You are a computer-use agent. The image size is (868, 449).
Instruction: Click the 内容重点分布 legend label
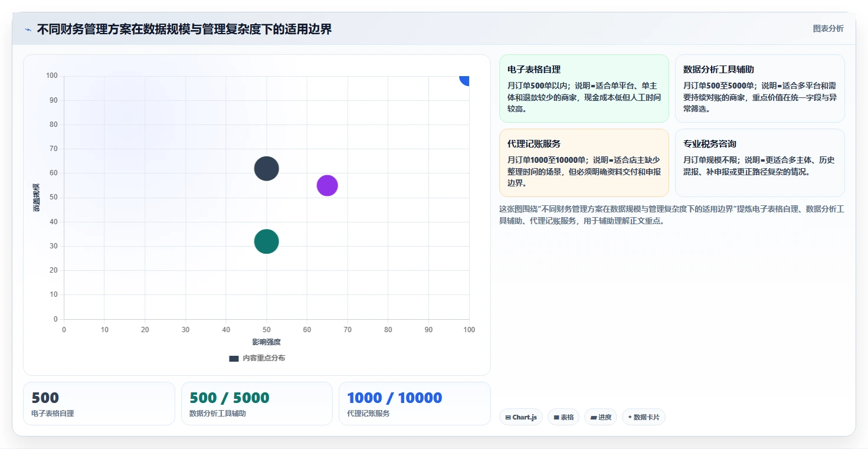click(x=264, y=358)
